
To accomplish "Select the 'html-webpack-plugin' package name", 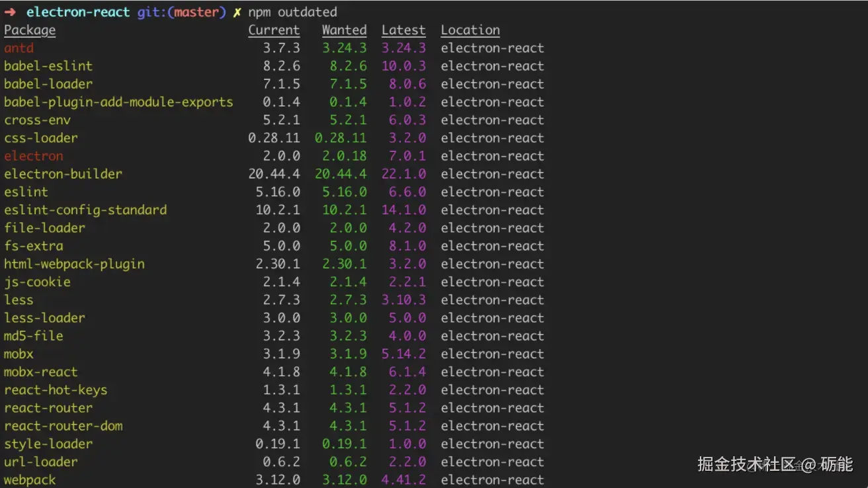I will pos(74,264).
